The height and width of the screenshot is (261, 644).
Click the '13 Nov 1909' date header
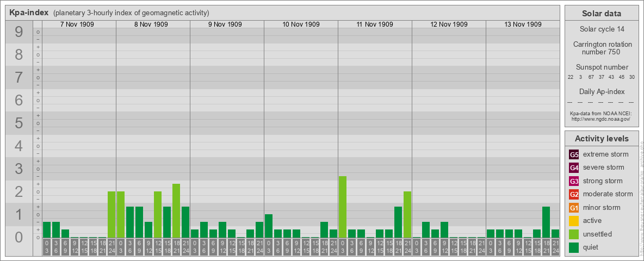(x=523, y=24)
